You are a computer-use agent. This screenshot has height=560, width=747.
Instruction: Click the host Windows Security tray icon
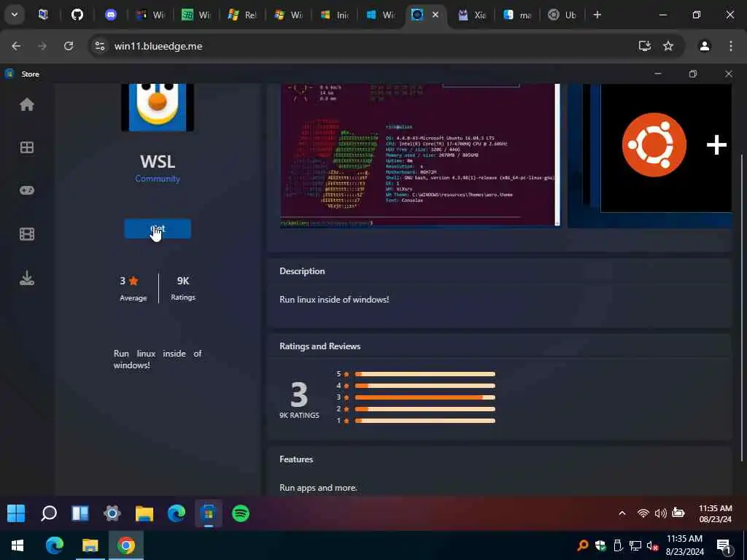(600, 545)
